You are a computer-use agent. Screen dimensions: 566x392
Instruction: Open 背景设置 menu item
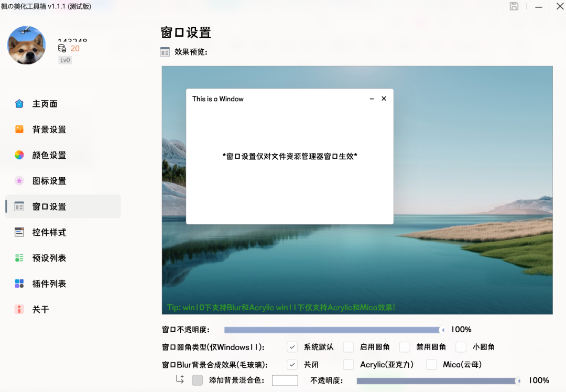tap(63, 129)
